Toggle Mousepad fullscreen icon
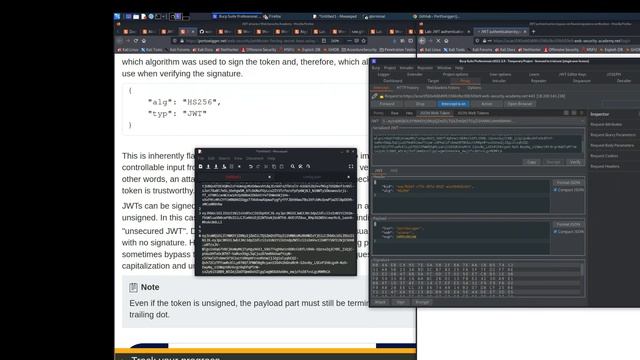 351,167
